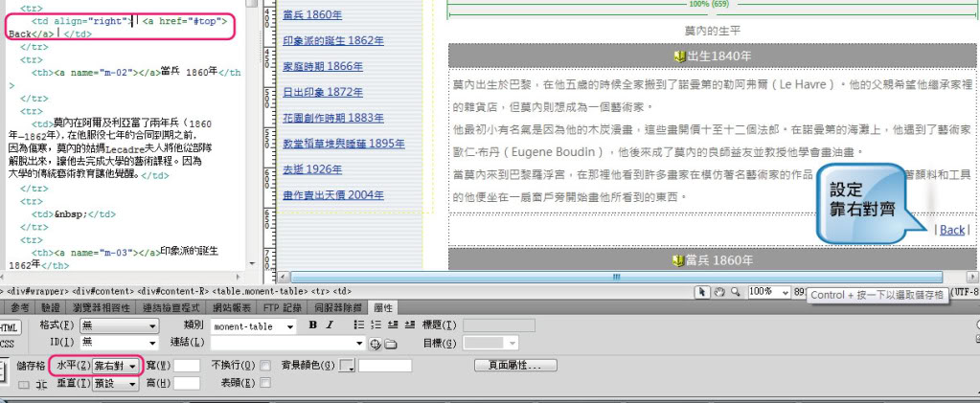Apply Bold formatting with the B icon
The image size is (980, 403).
(x=312, y=326)
